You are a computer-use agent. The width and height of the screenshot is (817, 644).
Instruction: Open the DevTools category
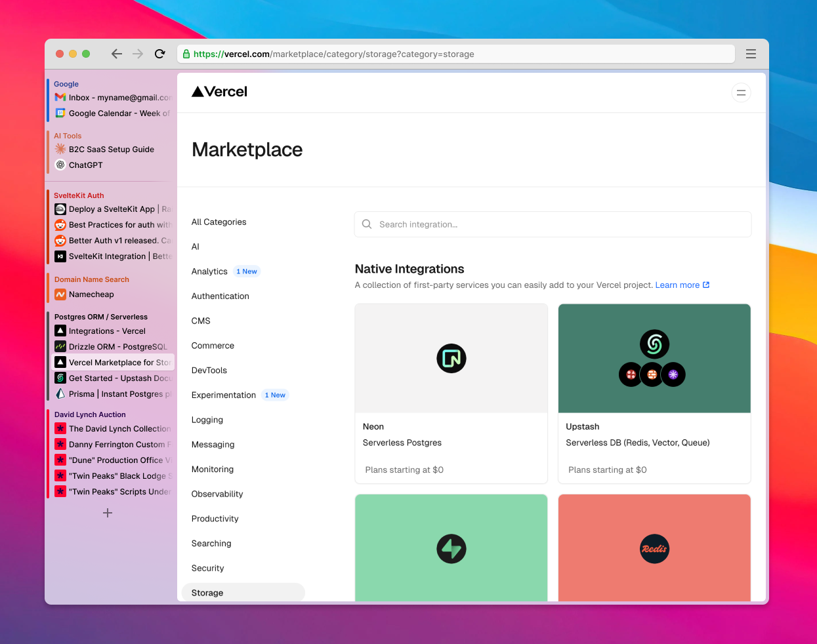click(209, 371)
